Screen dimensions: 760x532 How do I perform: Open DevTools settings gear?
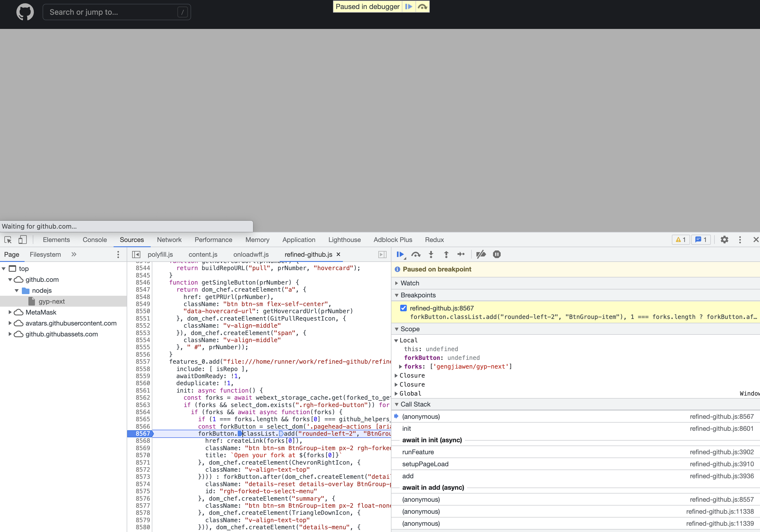coord(725,240)
